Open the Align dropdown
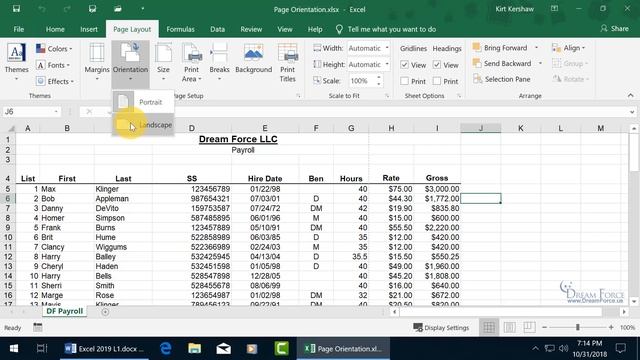 point(569,48)
